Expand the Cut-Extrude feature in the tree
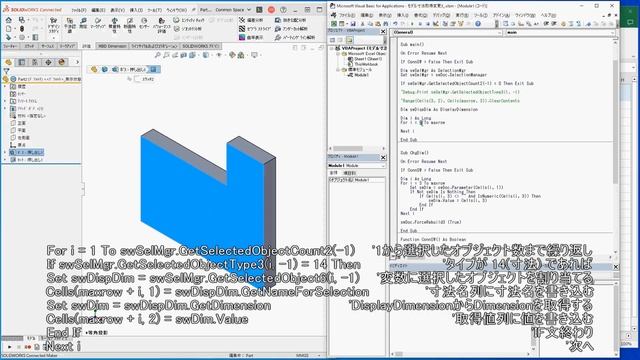 click(x=5, y=160)
